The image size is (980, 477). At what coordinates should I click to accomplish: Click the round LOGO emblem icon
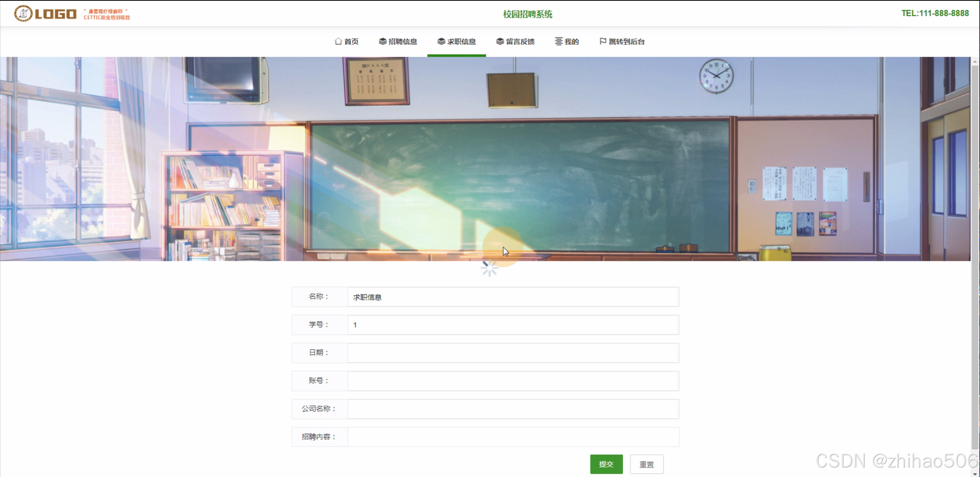(23, 13)
